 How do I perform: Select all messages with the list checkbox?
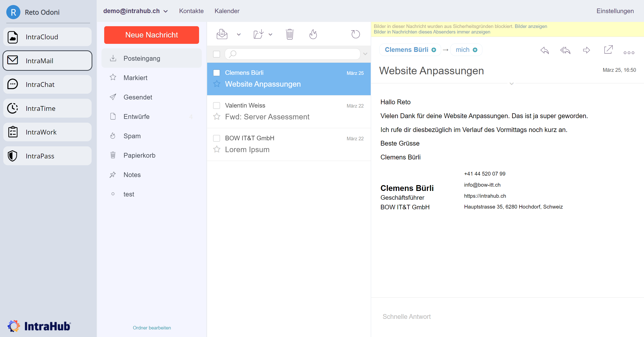click(x=216, y=54)
